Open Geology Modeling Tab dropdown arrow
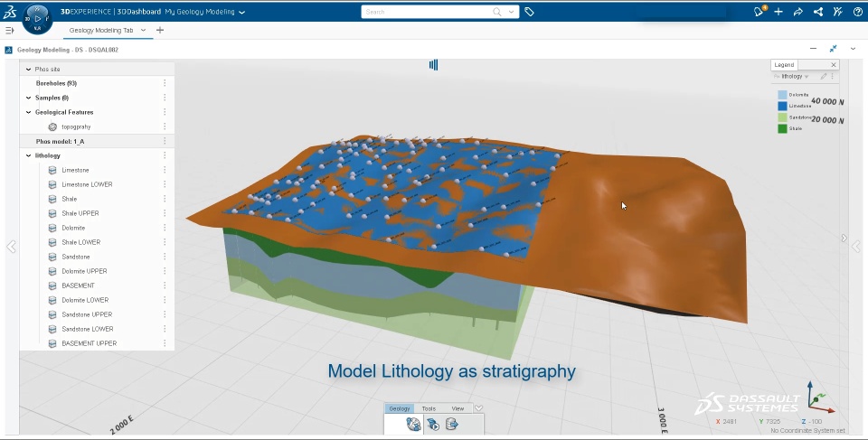868x440 pixels. click(x=143, y=30)
